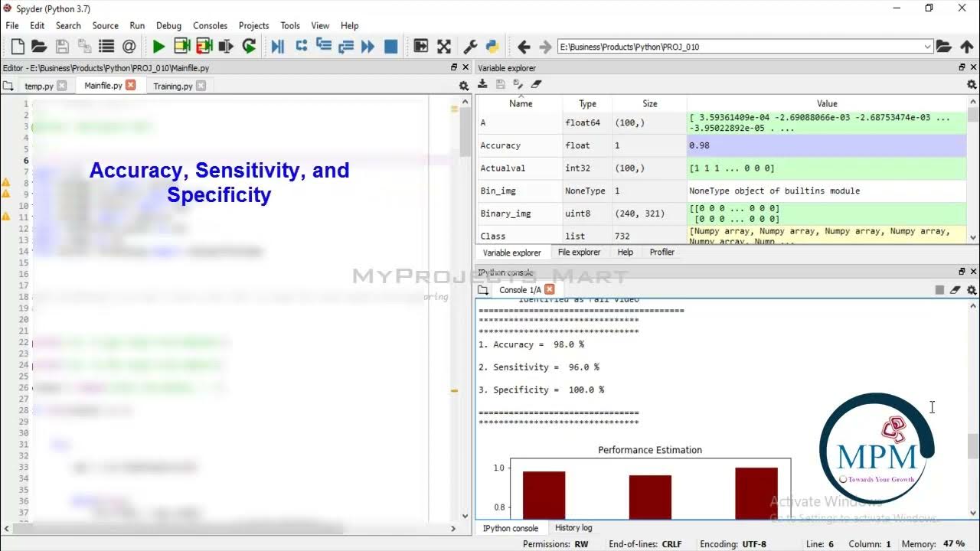
Task: Open the Consoles menu
Action: (x=211, y=25)
